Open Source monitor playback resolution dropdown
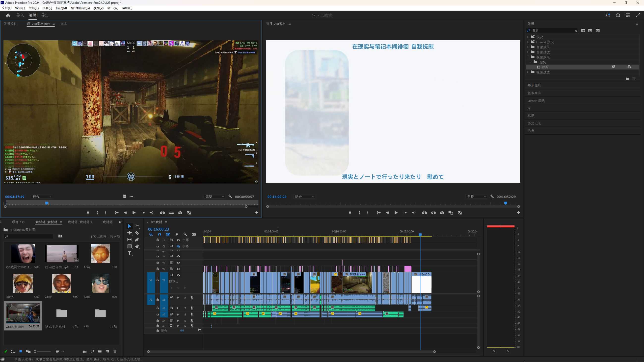Screen dimensions: 644x362 [215, 197]
